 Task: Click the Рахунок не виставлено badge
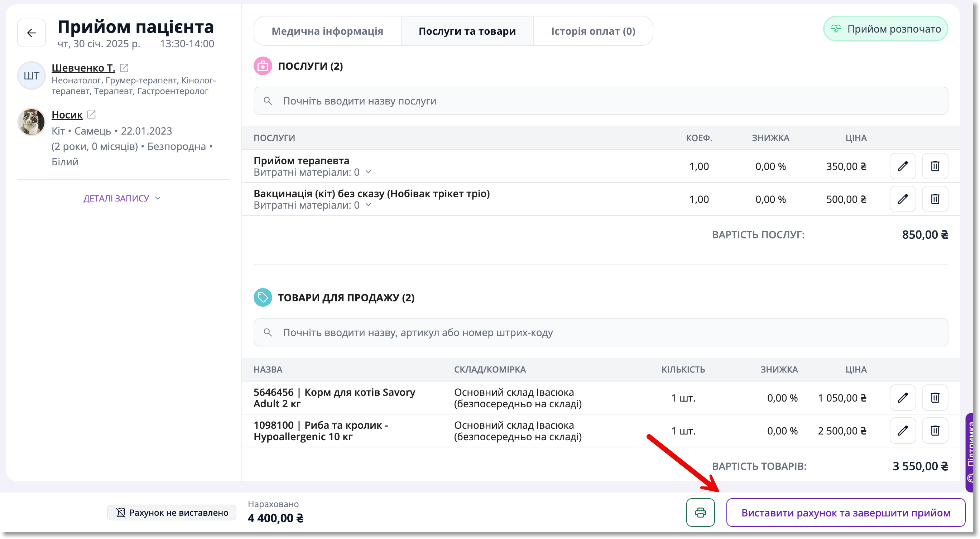[172, 513]
